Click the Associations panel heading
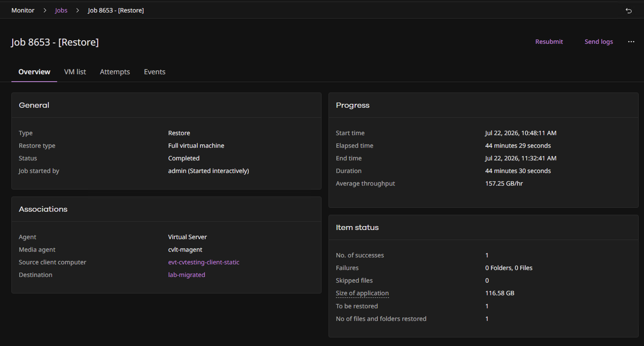 [43, 209]
